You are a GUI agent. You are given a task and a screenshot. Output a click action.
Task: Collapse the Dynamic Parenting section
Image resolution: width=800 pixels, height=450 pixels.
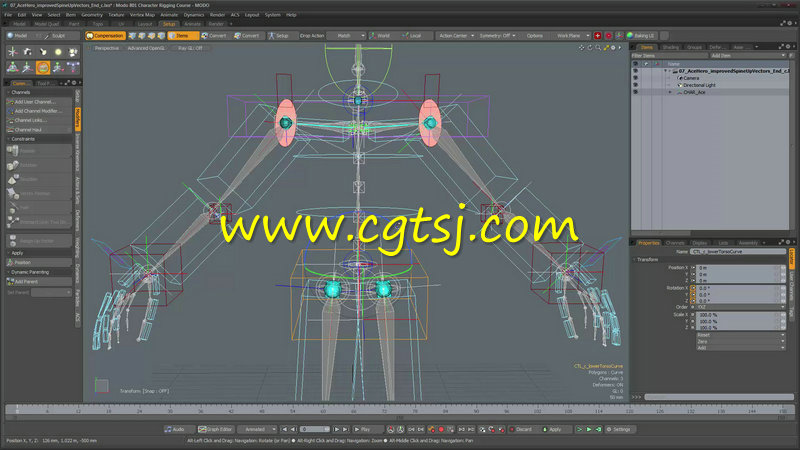point(9,272)
